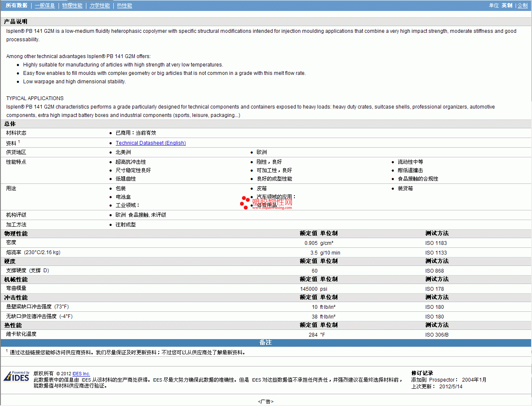Click the TYPICAL APPLICATIONS heading

tap(35, 98)
